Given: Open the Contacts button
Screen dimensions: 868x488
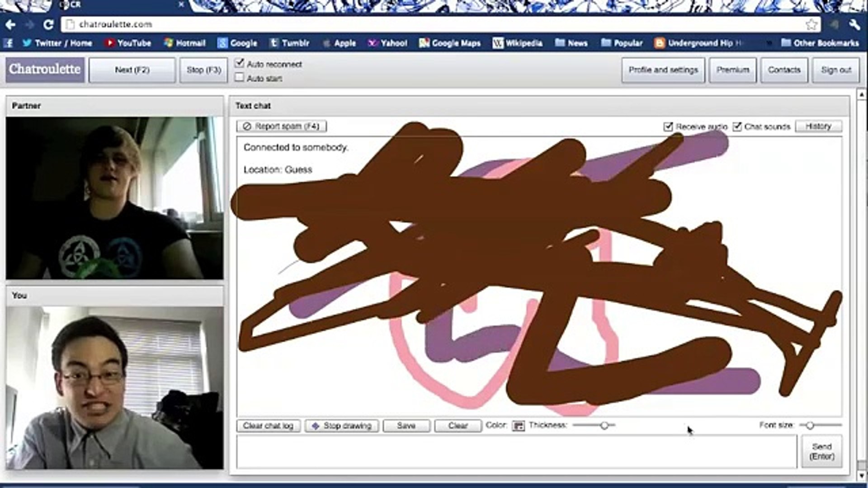Looking at the screenshot, I should 784,70.
